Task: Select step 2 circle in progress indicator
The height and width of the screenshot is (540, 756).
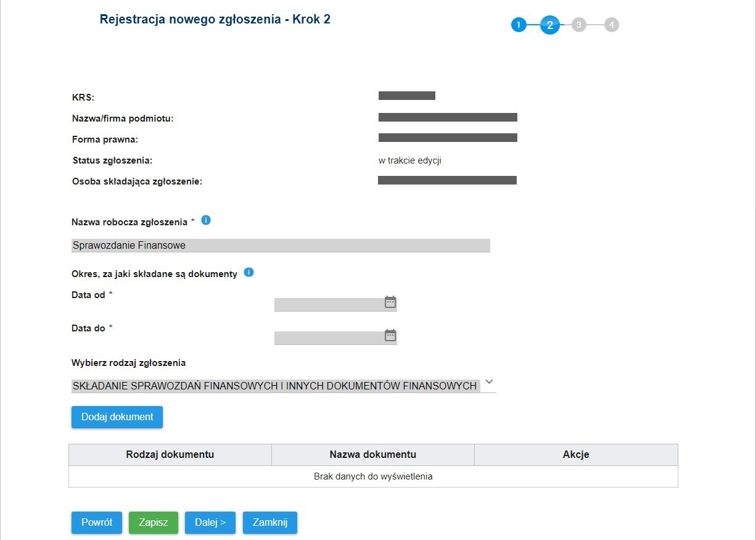Action: click(x=549, y=25)
